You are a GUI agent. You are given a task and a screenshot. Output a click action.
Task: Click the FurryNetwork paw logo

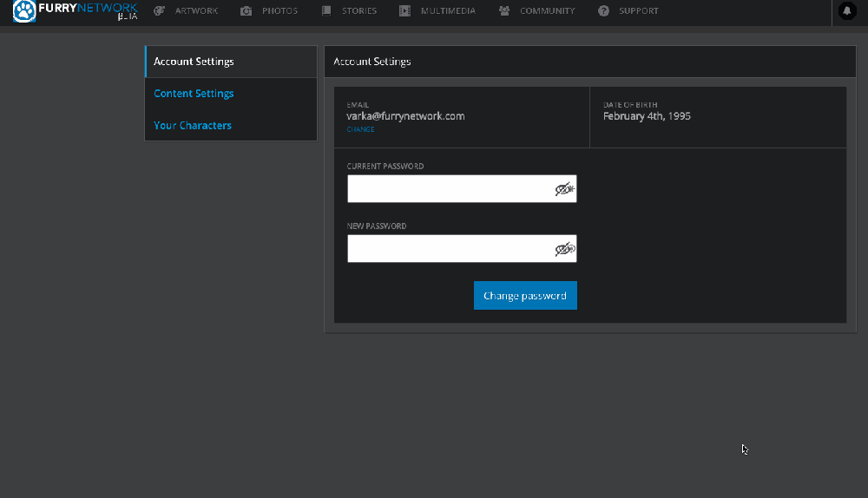pos(24,11)
